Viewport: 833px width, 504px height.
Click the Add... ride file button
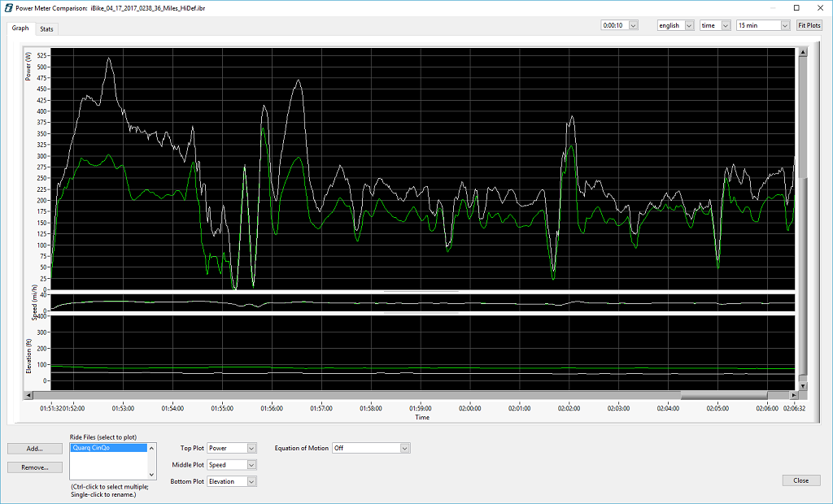[x=34, y=448]
